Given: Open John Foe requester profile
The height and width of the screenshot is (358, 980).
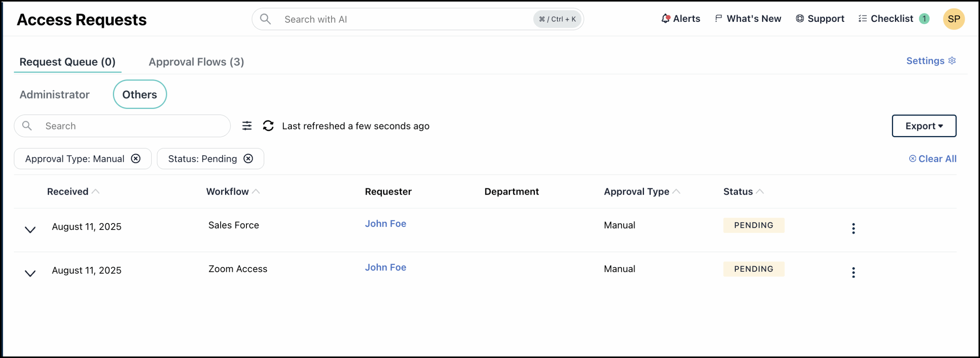Looking at the screenshot, I should coord(385,223).
